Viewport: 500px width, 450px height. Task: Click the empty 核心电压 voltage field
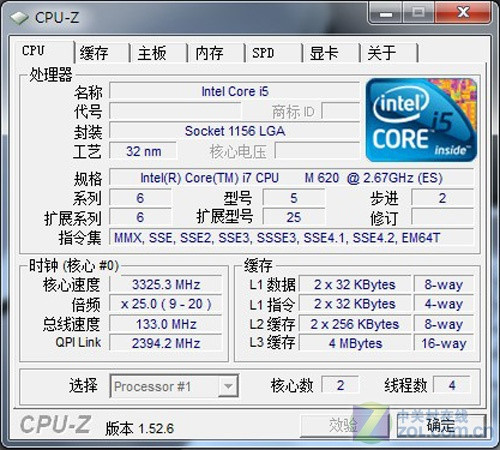click(x=317, y=151)
